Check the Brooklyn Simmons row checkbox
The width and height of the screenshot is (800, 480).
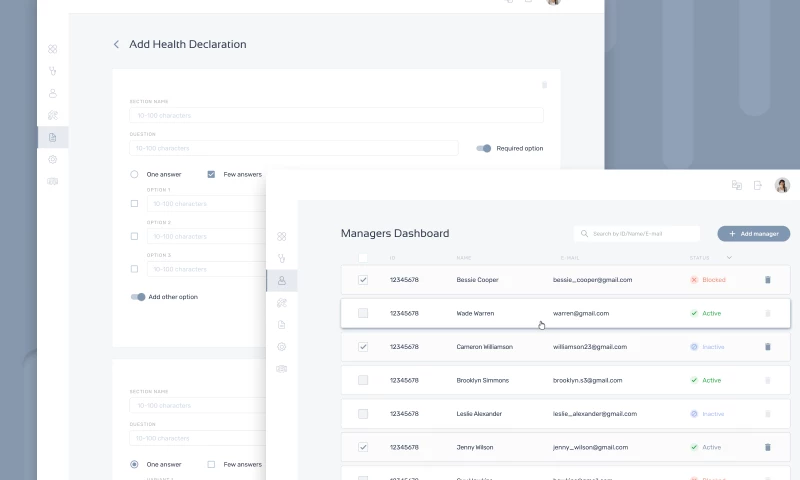click(x=363, y=380)
